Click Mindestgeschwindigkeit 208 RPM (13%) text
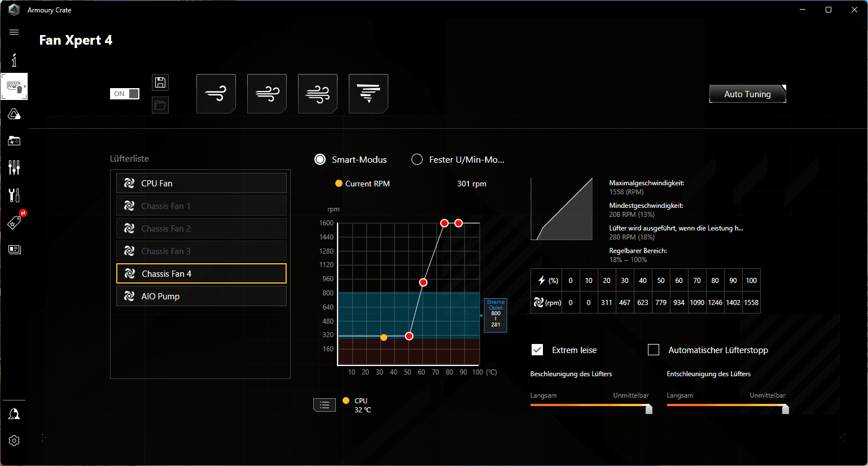Image resolution: width=868 pixels, height=466 pixels. click(646, 210)
